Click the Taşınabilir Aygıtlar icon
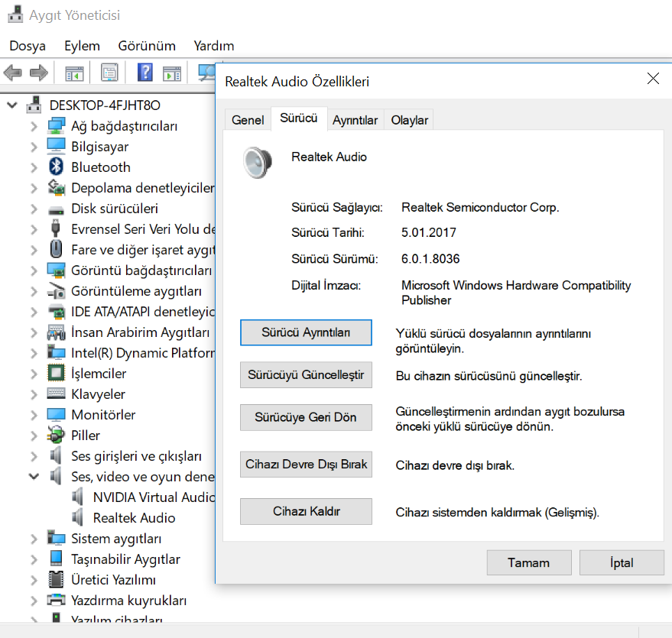The image size is (672, 638). pyautogui.click(x=56, y=558)
